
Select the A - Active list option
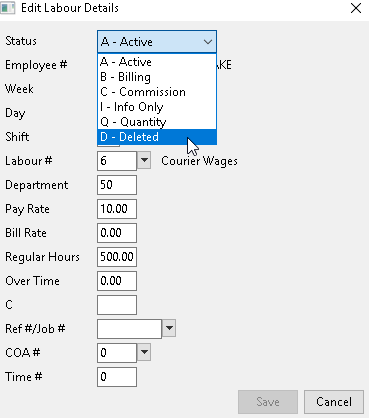[x=157, y=62]
